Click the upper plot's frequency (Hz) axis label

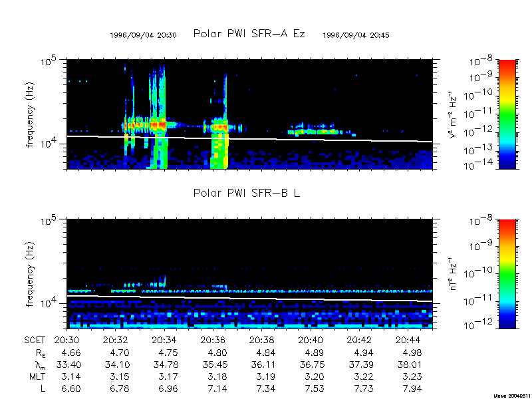pyautogui.click(x=30, y=114)
